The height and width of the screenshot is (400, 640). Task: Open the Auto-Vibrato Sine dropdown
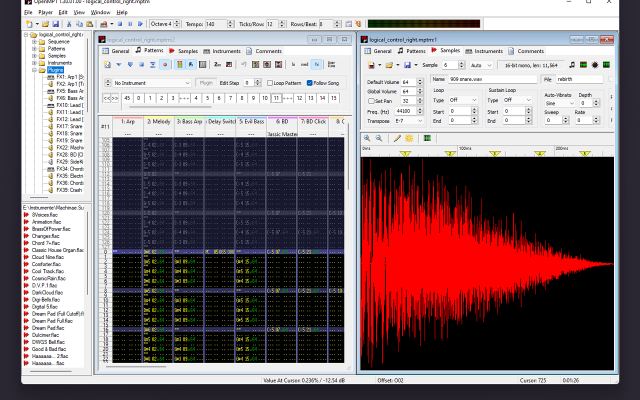click(560, 103)
